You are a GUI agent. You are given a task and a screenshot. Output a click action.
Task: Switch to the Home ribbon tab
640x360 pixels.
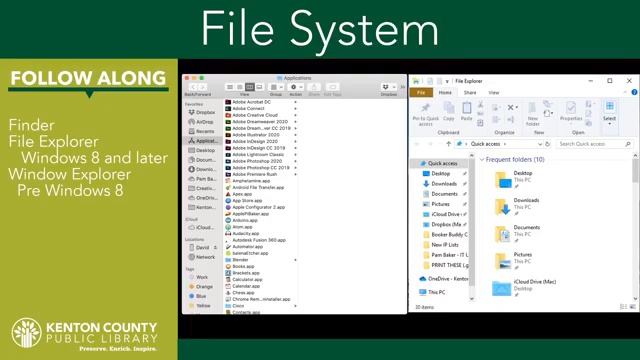point(445,93)
